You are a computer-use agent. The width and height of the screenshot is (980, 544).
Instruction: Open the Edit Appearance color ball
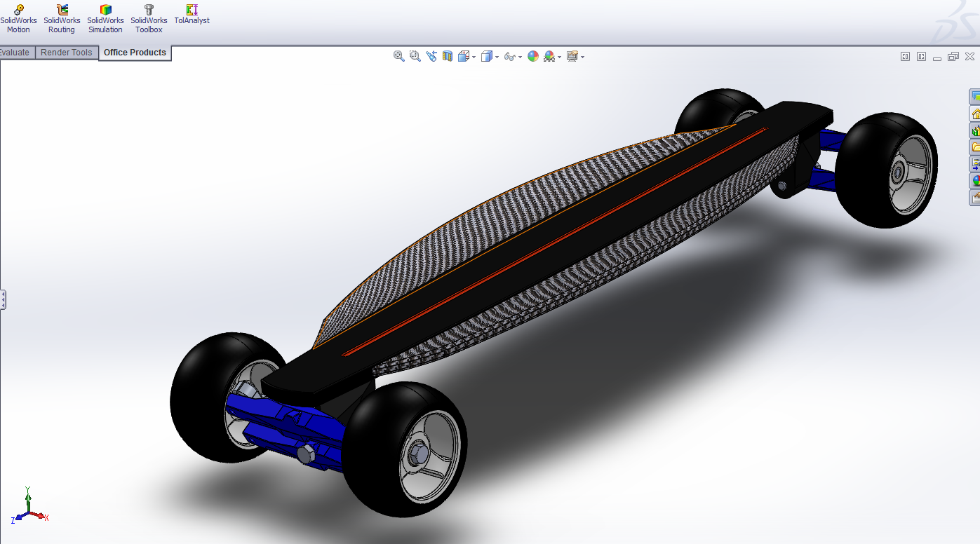click(533, 56)
